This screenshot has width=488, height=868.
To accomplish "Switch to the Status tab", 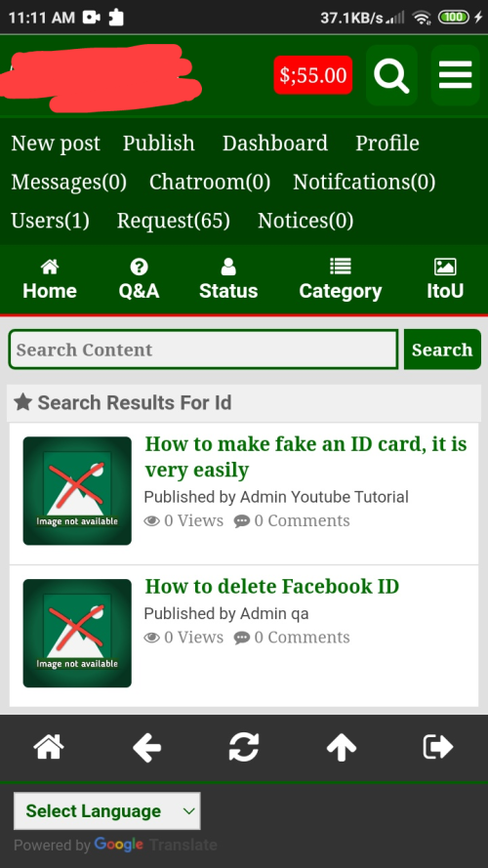I will [228, 279].
